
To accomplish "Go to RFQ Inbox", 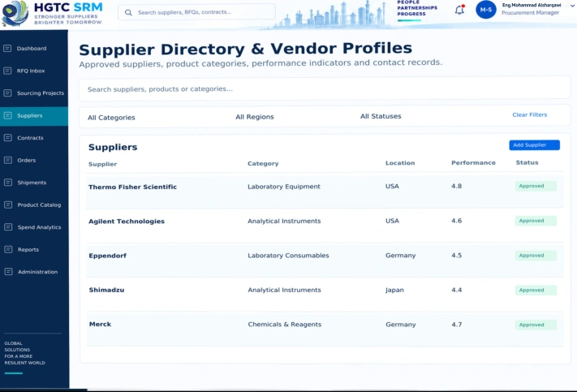I will coord(31,71).
